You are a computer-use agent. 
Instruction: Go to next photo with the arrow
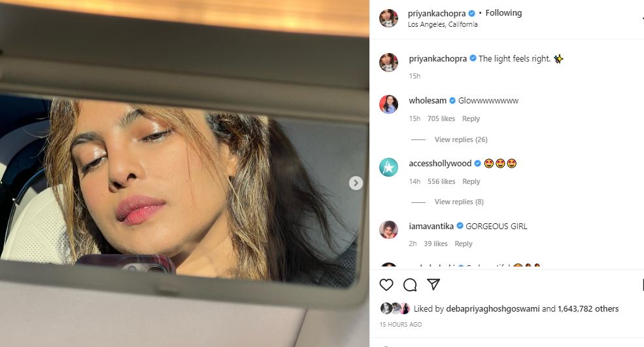(x=356, y=183)
